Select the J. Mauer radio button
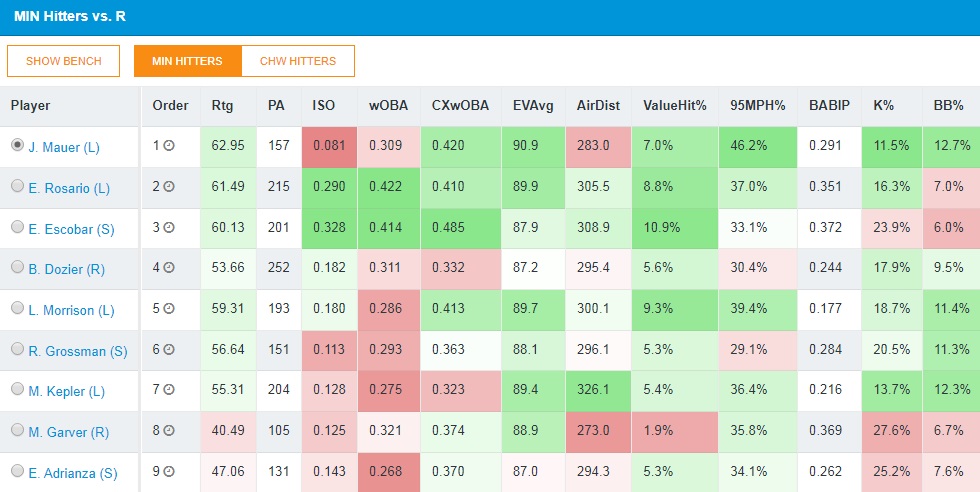This screenshot has height=492, width=980. tap(18, 145)
